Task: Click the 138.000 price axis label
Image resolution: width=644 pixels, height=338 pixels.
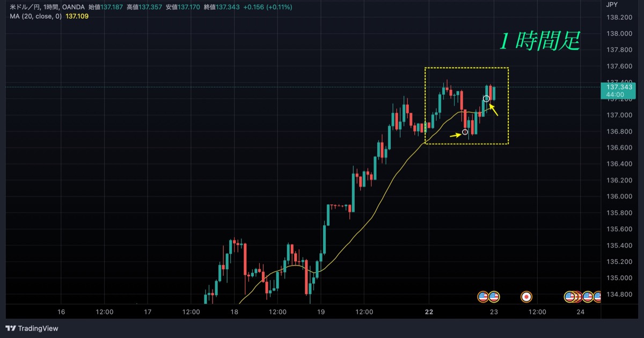Action: tap(618, 33)
